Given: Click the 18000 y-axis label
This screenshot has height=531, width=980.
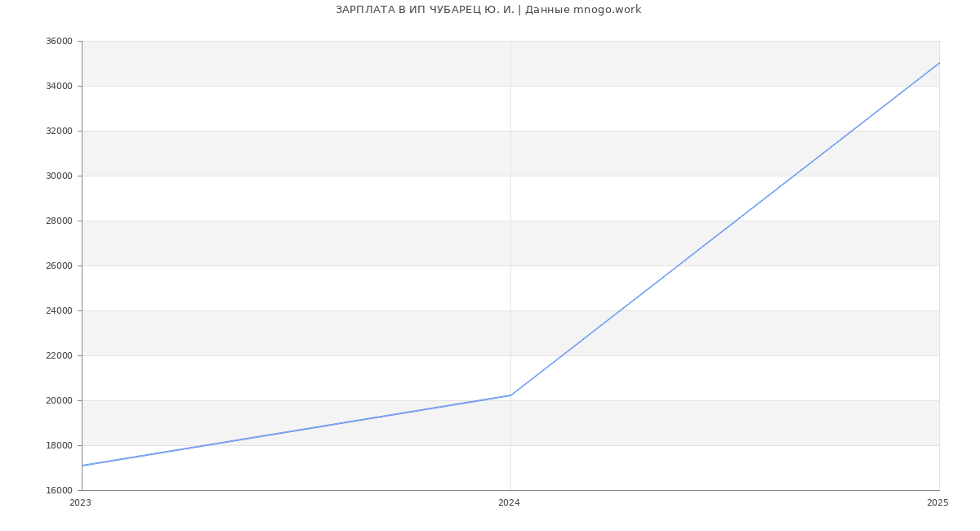Looking at the screenshot, I should click(x=59, y=446).
